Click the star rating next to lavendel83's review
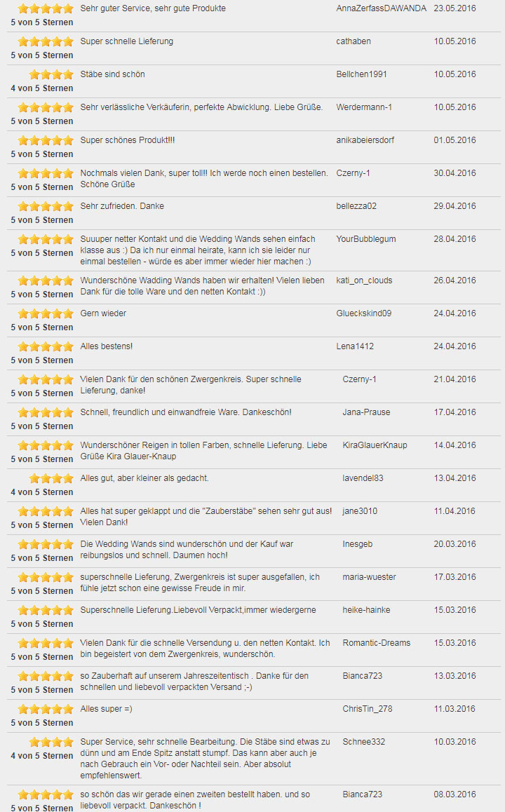 [51, 478]
